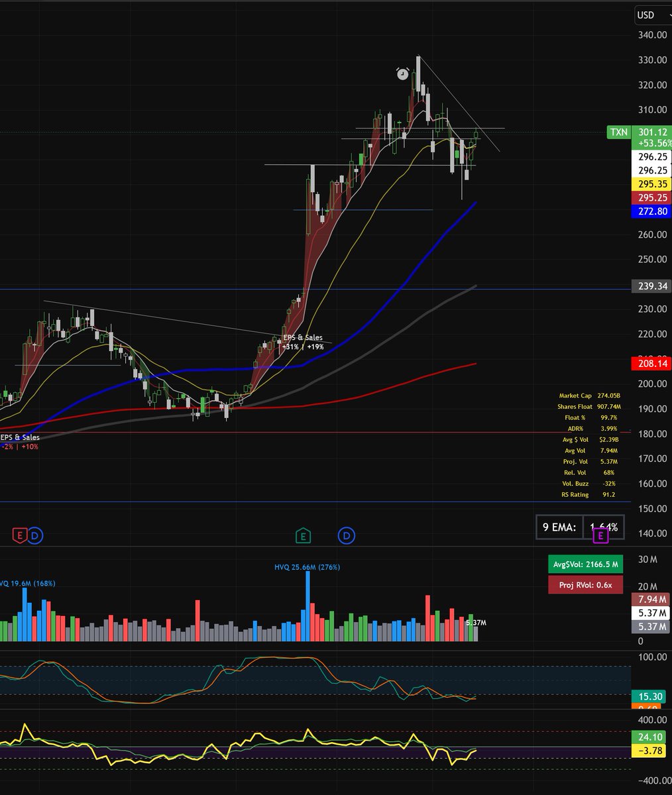Click the 5.37M text beside last volume bar

(x=476, y=623)
